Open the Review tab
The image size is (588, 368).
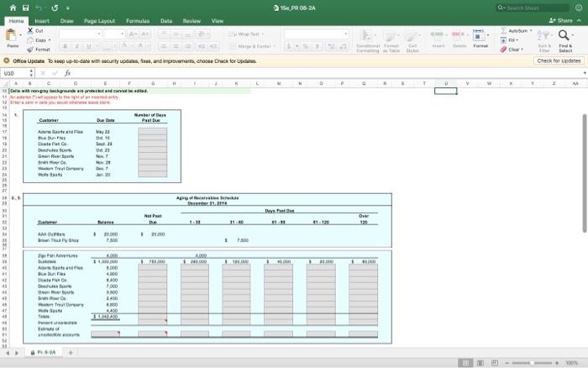(192, 21)
